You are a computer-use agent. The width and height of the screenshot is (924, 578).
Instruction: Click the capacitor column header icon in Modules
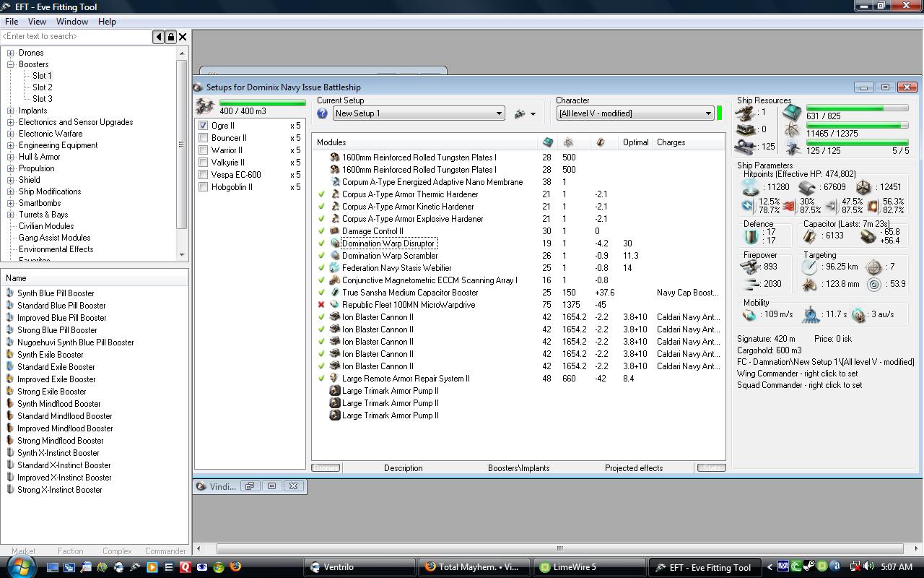point(601,142)
